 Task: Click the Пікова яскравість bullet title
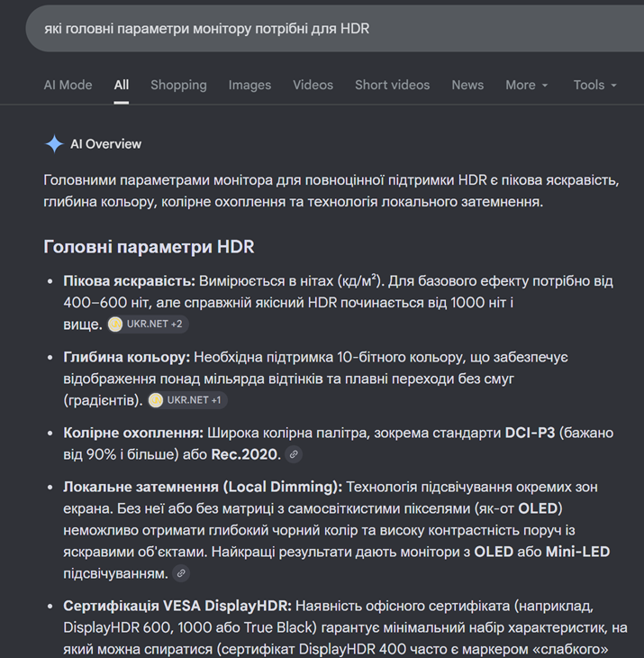pos(129,280)
